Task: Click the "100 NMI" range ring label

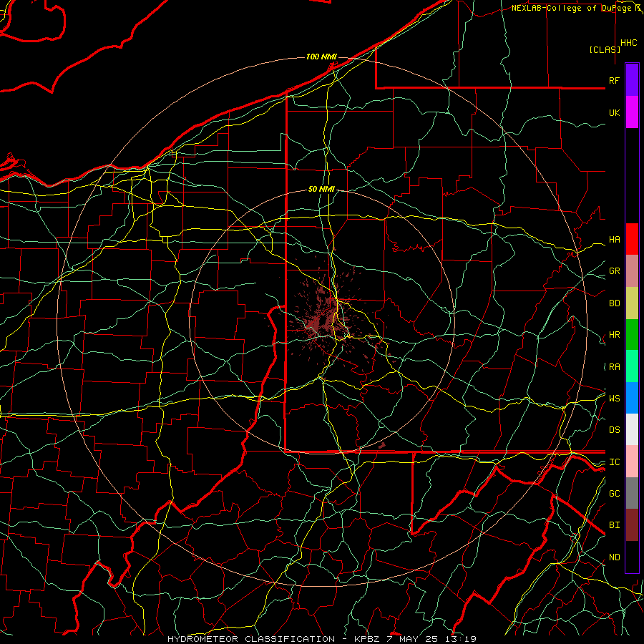Action: 321,57
